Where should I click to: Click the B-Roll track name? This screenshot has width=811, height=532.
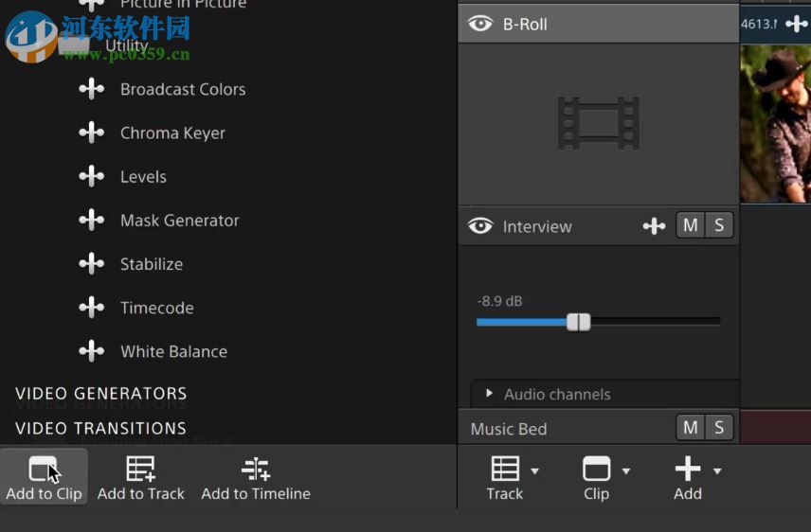click(x=525, y=25)
